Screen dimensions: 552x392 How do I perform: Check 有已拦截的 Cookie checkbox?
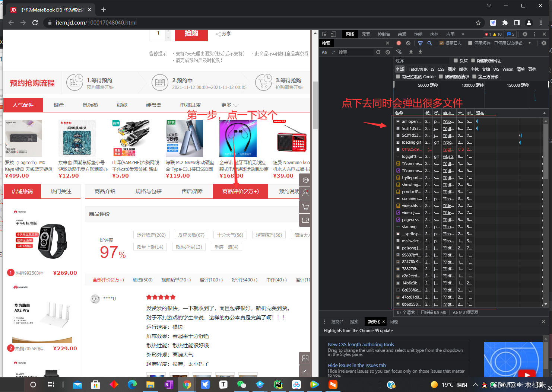pos(398,77)
